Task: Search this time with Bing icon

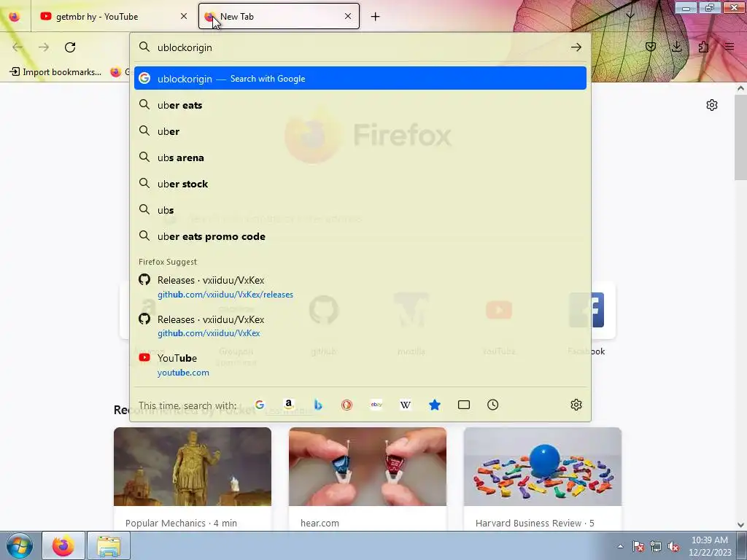Action: 318,405
